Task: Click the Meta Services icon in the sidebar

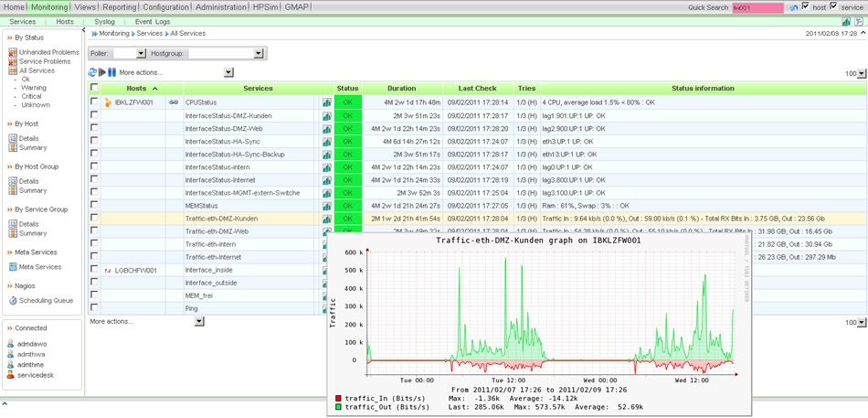Action: click(x=13, y=267)
